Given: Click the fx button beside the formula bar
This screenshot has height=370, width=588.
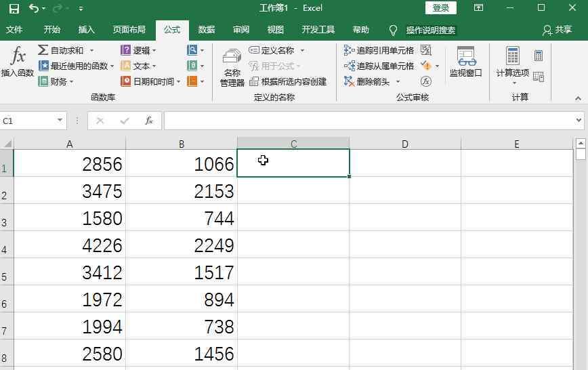Looking at the screenshot, I should (x=149, y=121).
